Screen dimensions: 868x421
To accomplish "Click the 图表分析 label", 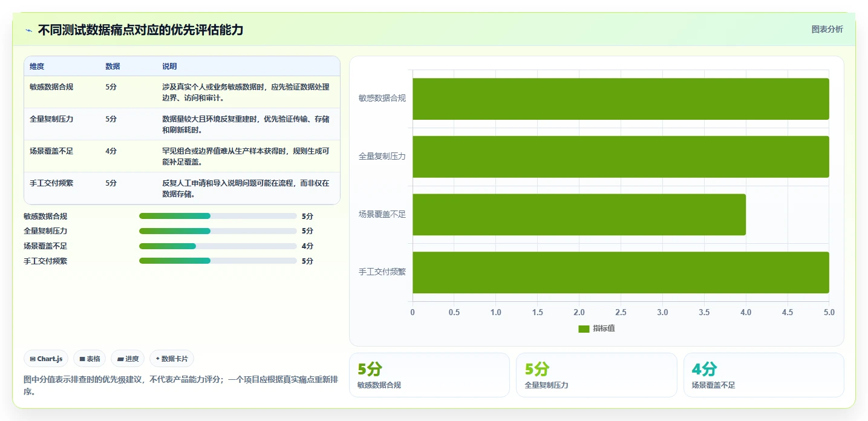I will coord(827,29).
